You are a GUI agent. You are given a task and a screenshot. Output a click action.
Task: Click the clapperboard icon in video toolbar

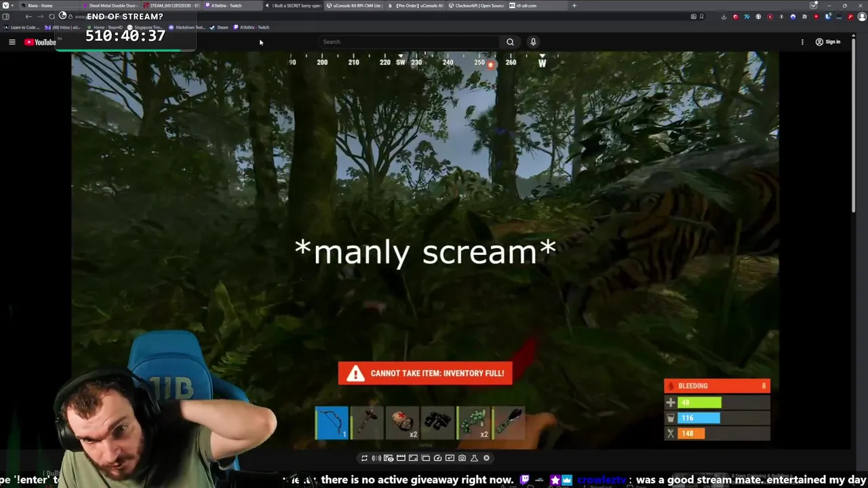pos(401,458)
